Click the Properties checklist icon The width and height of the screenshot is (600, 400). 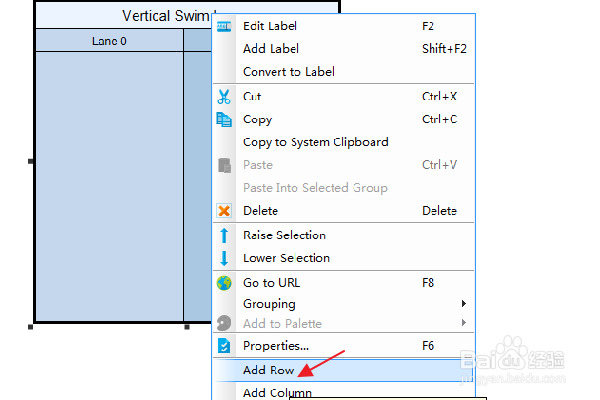[224, 346]
